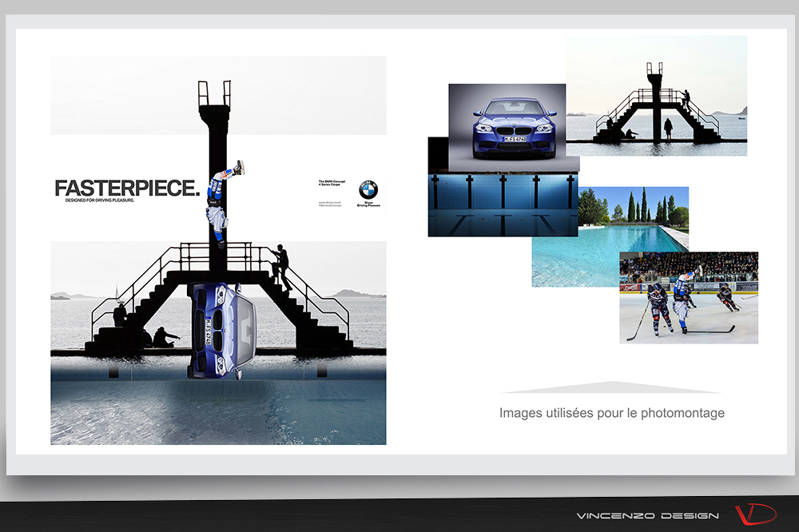Click the 'Images utilisées pour le photomontage' caption

pyautogui.click(x=611, y=413)
